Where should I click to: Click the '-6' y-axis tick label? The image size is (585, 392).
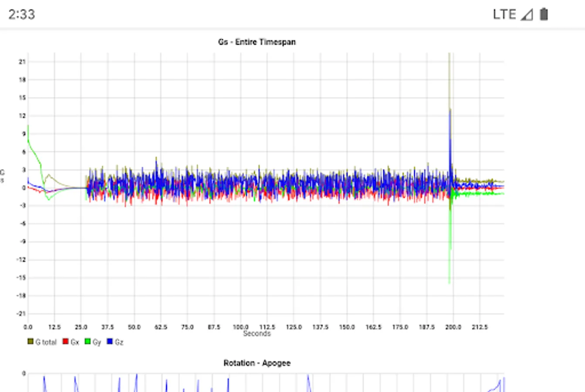23,223
